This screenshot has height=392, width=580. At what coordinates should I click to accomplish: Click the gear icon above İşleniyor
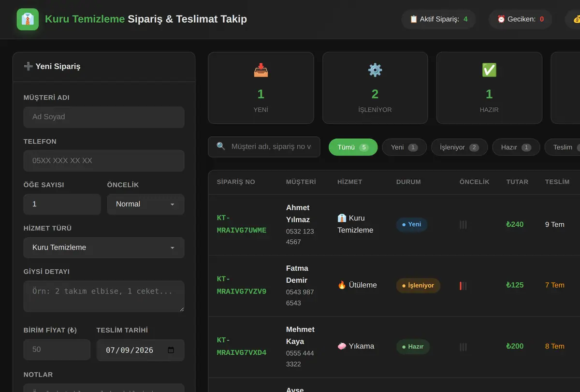375,70
